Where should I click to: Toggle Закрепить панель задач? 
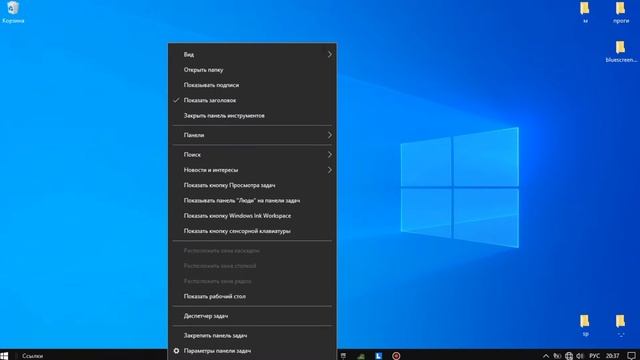click(252, 336)
